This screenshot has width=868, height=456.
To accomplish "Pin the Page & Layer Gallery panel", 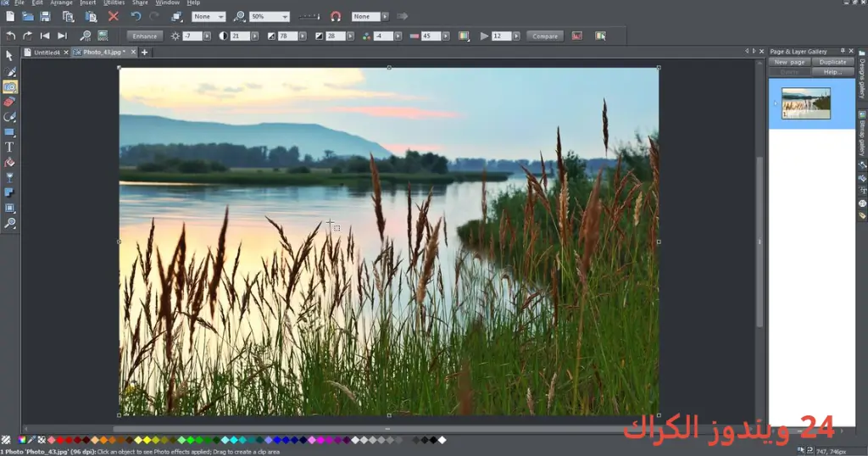I will (843, 51).
